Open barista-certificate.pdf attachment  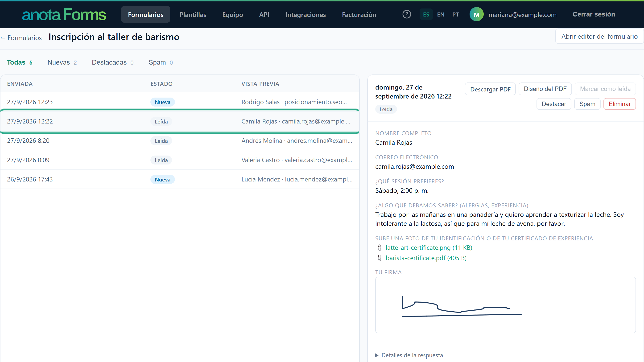(426, 258)
